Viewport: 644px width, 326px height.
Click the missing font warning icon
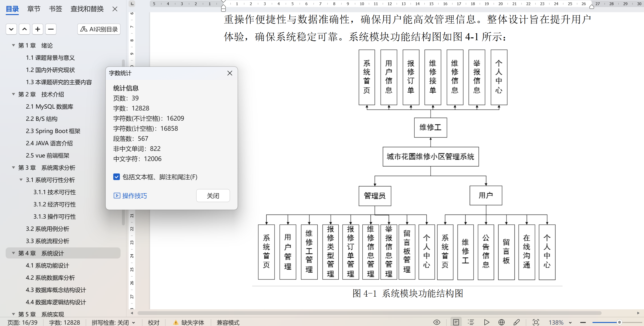coord(176,322)
